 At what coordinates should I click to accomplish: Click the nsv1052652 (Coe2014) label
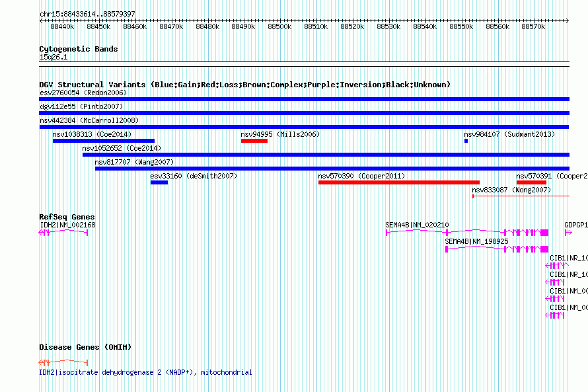[122, 148]
